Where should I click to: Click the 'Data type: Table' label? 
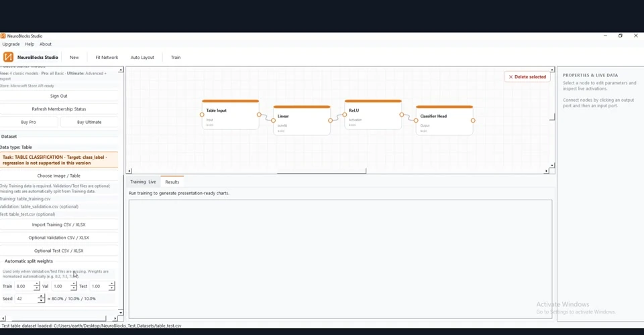click(16, 147)
